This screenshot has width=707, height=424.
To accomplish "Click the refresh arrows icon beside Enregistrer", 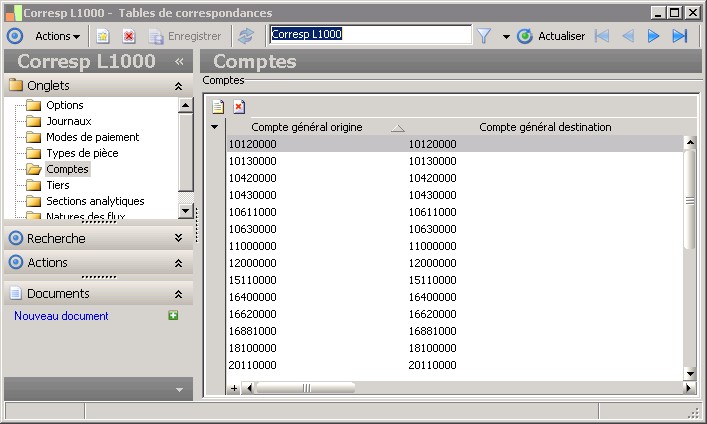I will tap(246, 36).
